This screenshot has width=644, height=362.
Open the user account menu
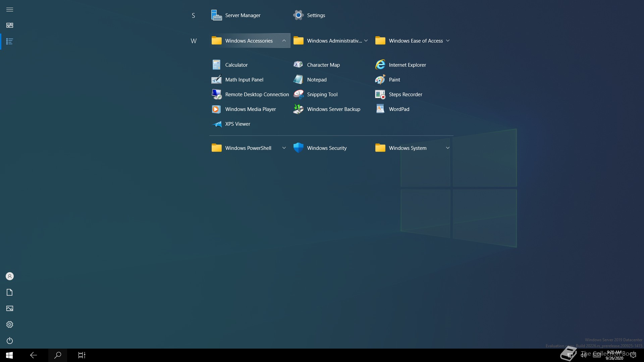coord(10,276)
